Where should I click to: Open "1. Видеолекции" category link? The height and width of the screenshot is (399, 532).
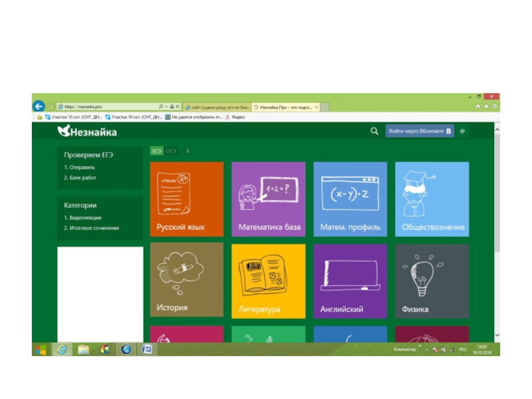(x=82, y=217)
